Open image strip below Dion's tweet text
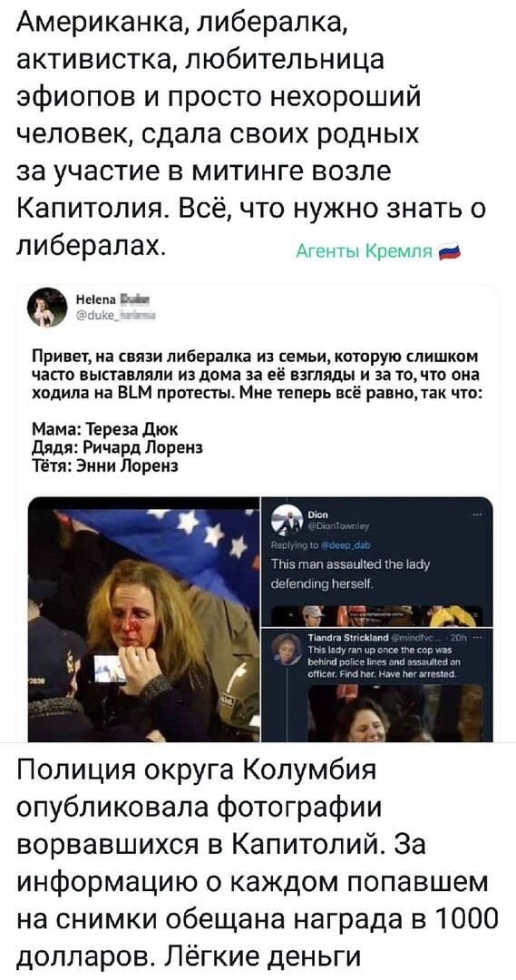The image size is (516, 980). 376,615
